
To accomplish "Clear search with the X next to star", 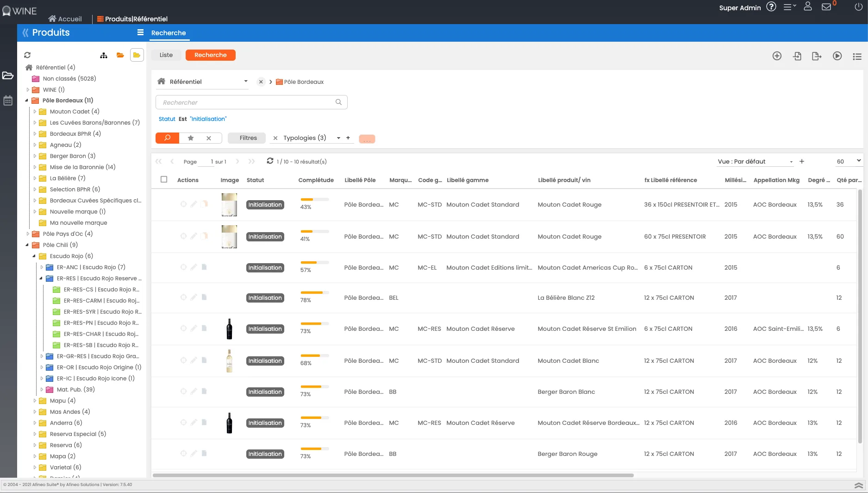I will point(209,138).
